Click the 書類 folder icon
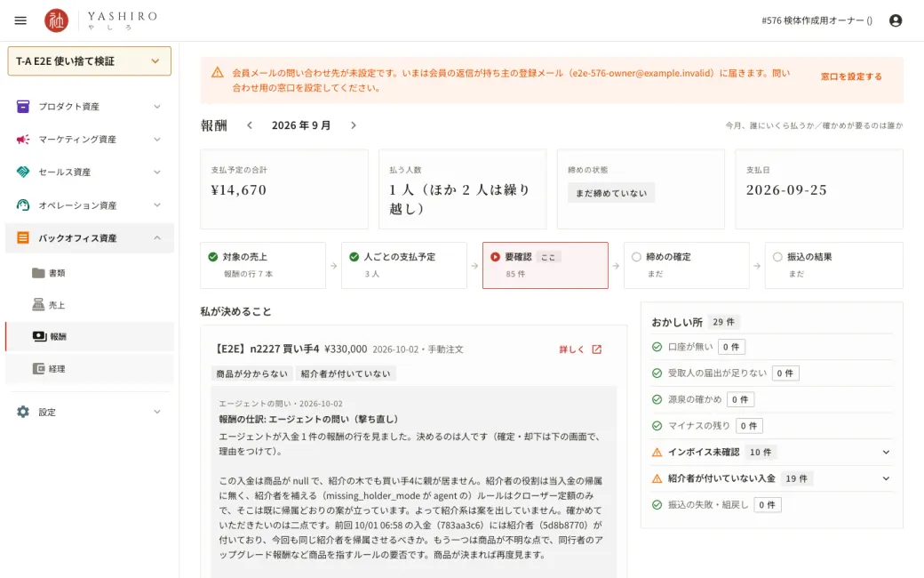The height and width of the screenshot is (578, 924). (38, 272)
